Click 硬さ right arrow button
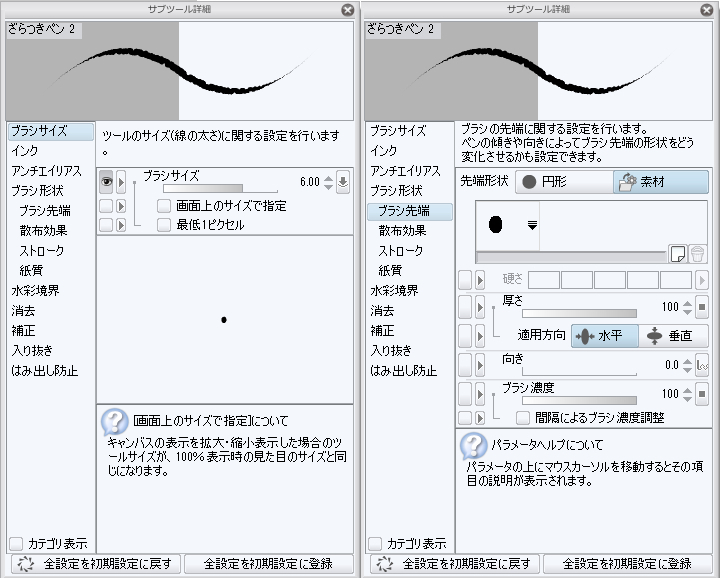This screenshot has width=720, height=578. 701,280
